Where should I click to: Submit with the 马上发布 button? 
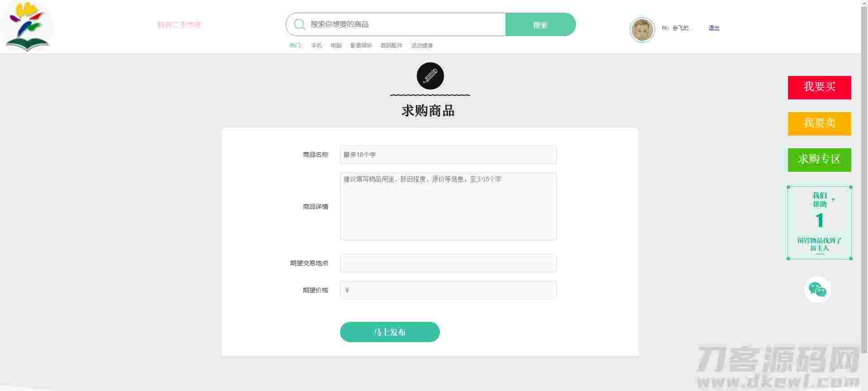pyautogui.click(x=390, y=332)
